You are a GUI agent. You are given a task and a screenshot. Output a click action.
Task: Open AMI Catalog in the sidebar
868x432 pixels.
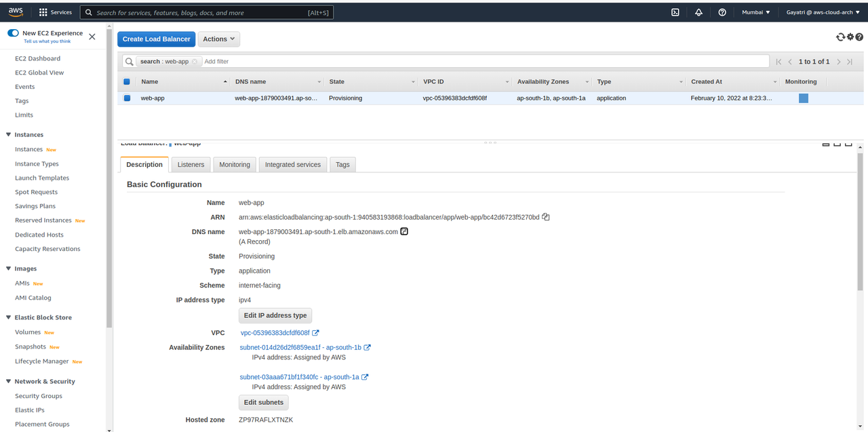[33, 298]
